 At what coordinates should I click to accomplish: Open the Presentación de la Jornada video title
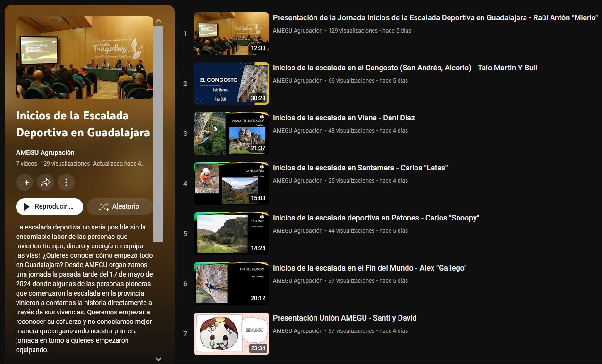[x=435, y=18]
